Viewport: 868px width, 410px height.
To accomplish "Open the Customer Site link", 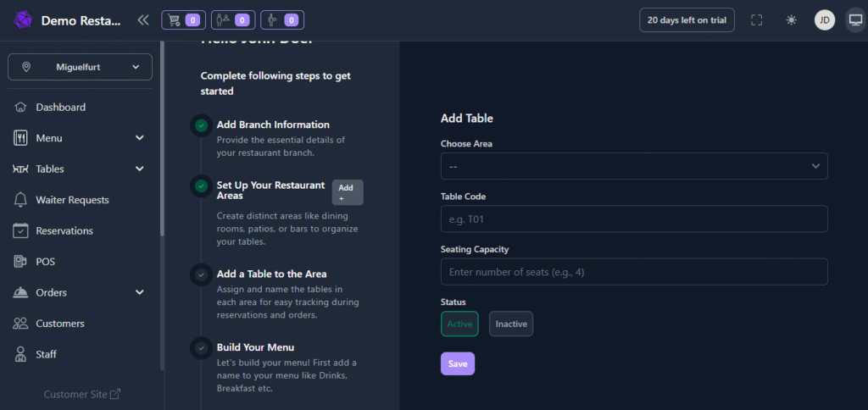I will [81, 394].
